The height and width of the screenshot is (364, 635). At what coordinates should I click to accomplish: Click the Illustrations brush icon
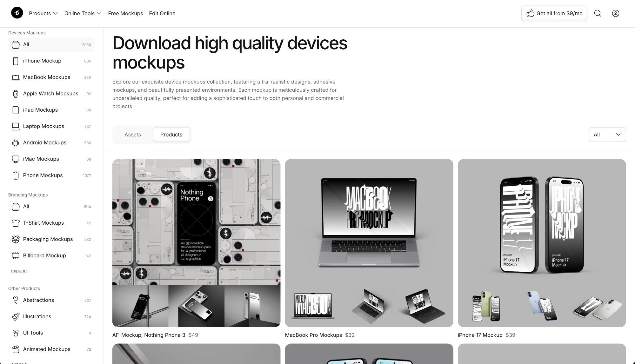[x=15, y=317]
